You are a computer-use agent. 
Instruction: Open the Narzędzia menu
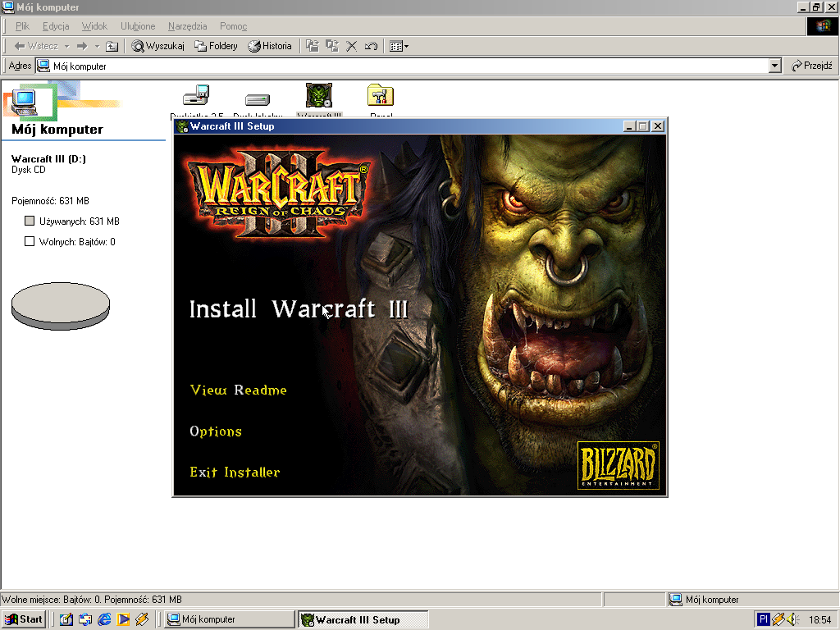187,25
